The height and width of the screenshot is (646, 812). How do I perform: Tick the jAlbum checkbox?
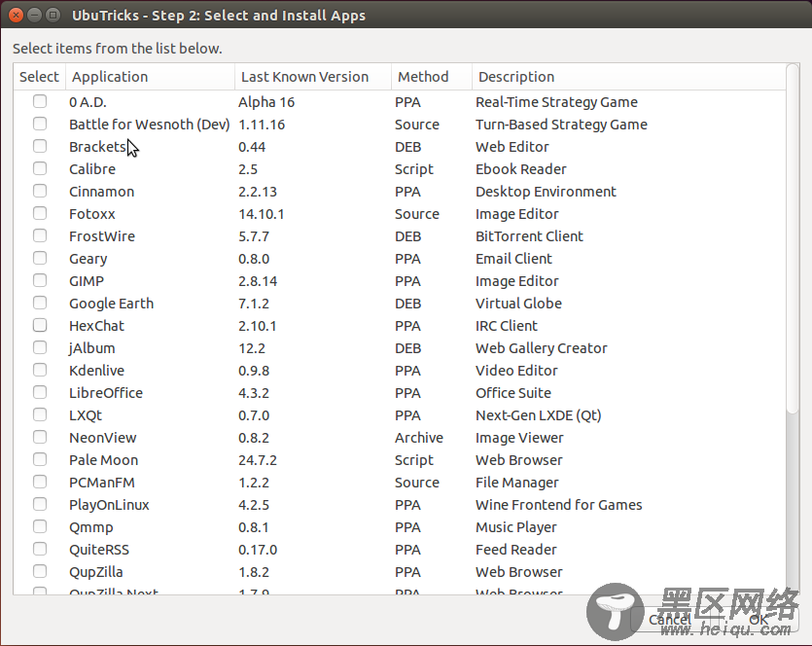click(40, 347)
